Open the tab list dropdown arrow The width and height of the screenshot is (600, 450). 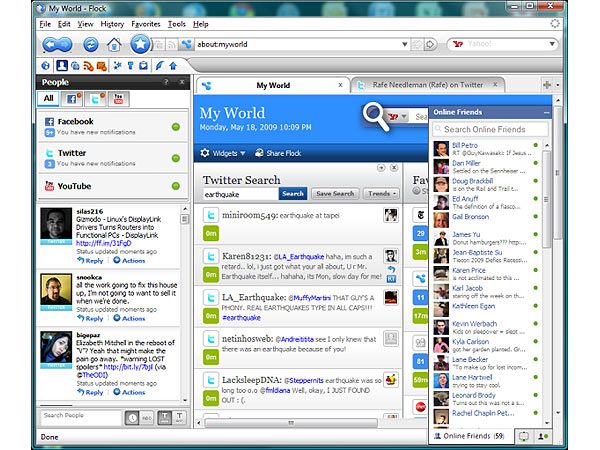coord(558,85)
